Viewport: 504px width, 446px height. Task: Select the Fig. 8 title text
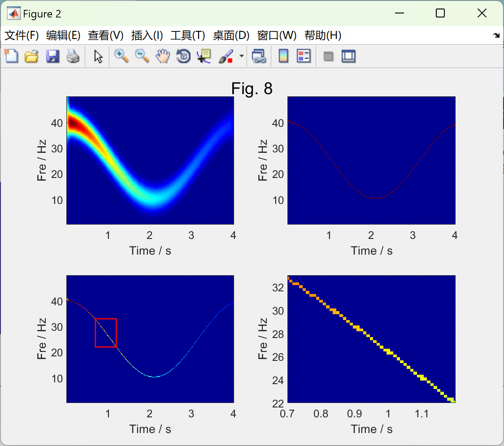(252, 88)
